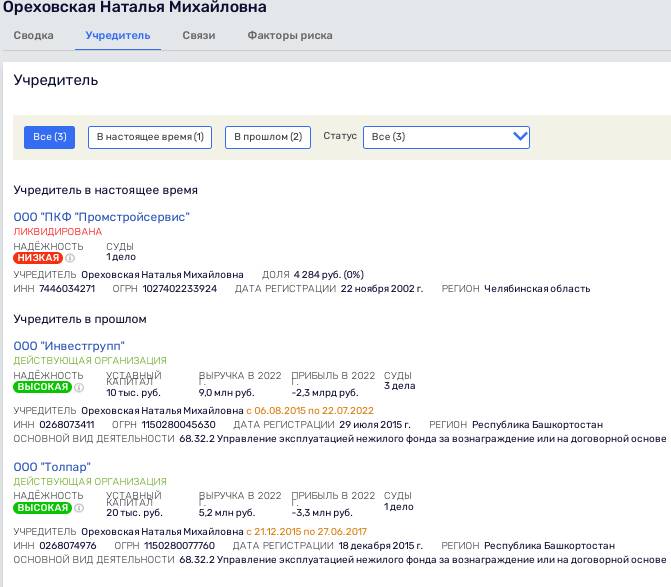Click revenue value 9,0 млн руб.
671x587 pixels.
pyautogui.click(x=226, y=393)
